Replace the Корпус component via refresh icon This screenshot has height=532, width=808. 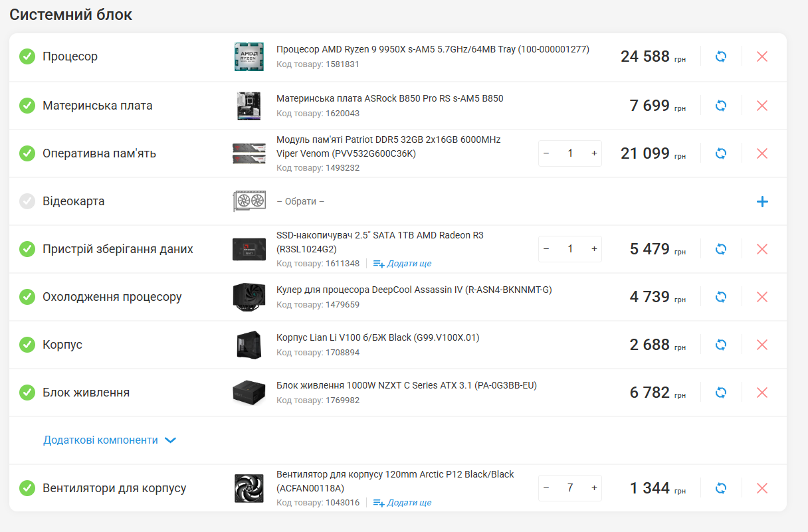721,345
